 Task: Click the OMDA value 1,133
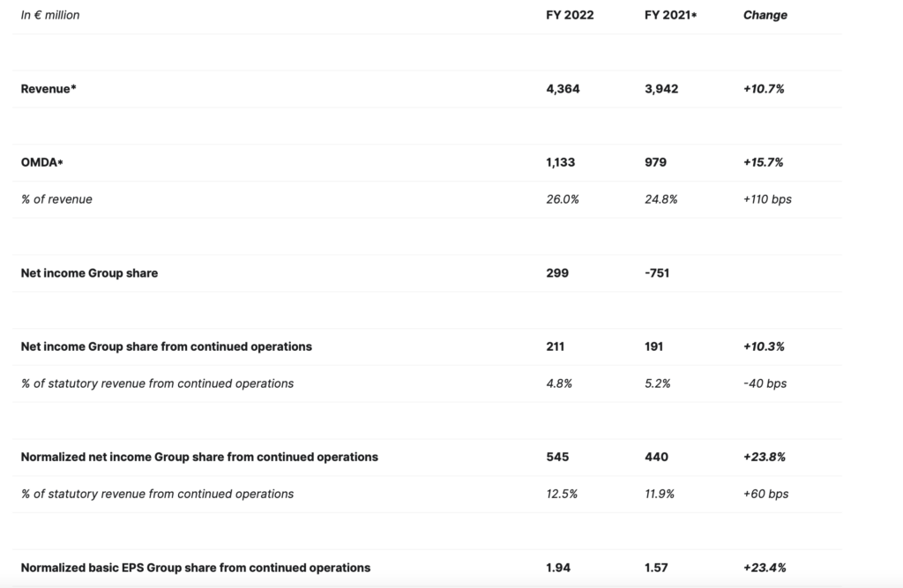[x=561, y=162]
